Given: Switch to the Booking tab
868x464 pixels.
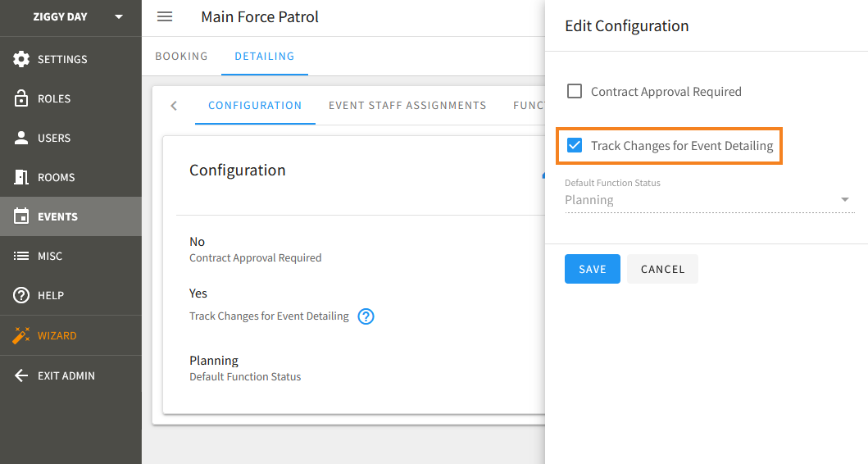Looking at the screenshot, I should click(x=182, y=57).
